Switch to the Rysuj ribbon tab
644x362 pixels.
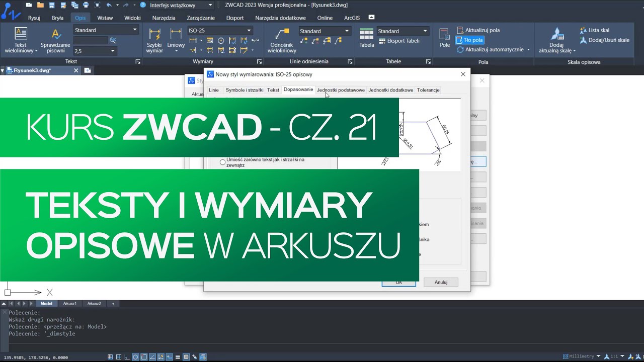[34, 18]
